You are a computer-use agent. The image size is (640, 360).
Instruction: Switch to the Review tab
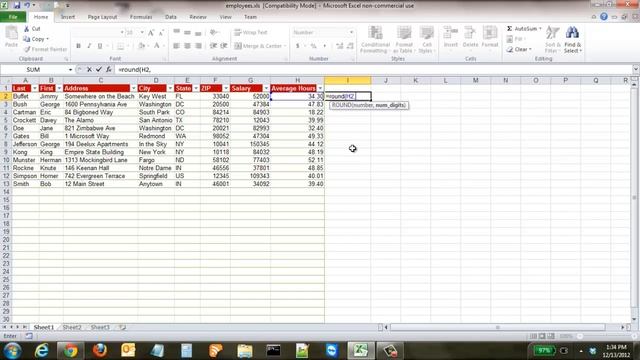[198, 17]
